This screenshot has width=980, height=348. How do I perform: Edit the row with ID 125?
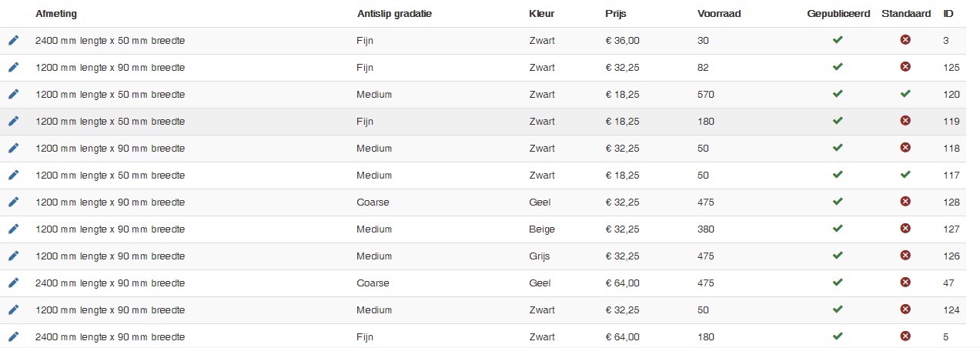coord(13,67)
